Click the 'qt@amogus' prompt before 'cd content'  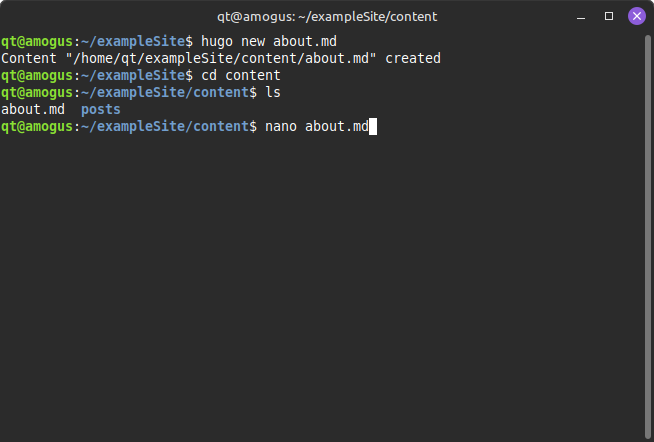[x=37, y=75]
